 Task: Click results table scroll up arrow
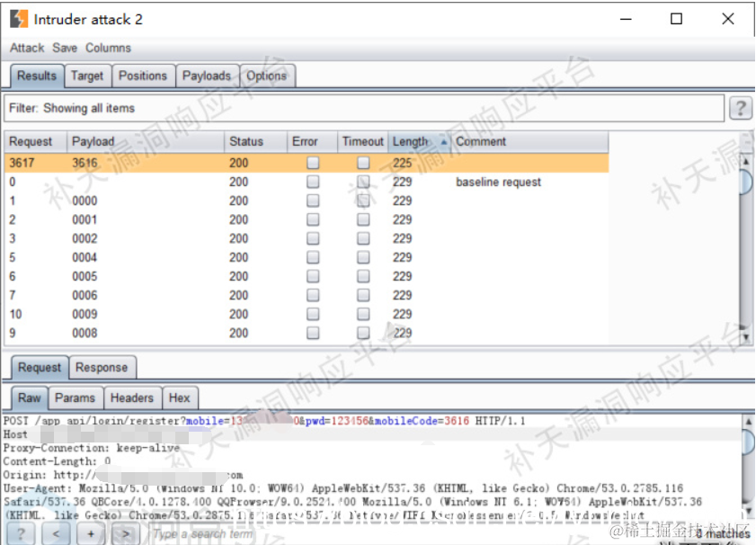click(746, 161)
